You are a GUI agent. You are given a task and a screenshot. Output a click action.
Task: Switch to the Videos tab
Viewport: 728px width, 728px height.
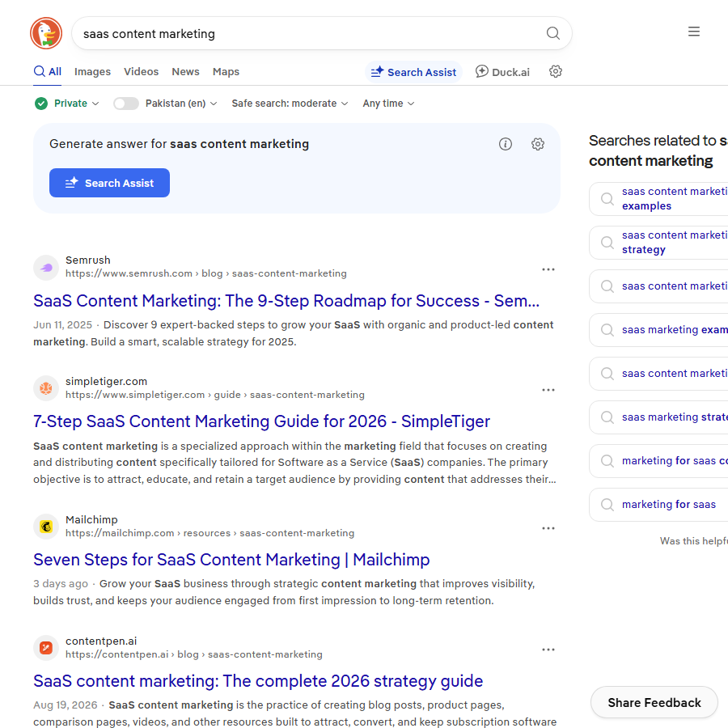click(x=141, y=71)
